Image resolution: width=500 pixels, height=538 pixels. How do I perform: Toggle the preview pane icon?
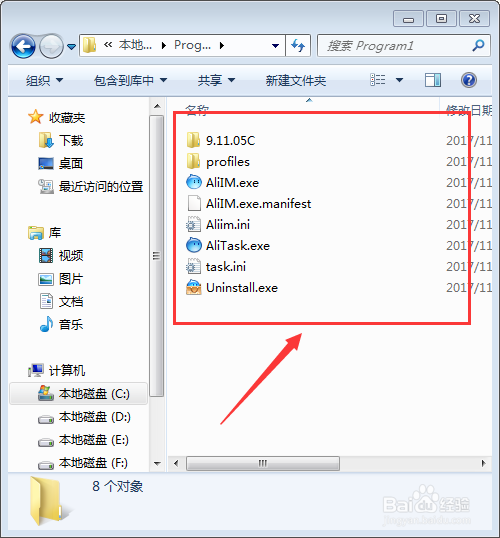pos(433,80)
